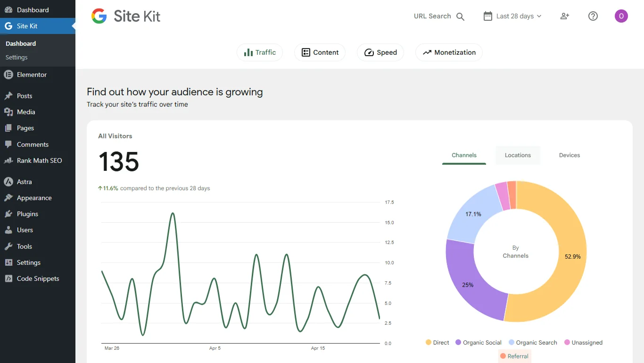The height and width of the screenshot is (363, 644).
Task: Open Site Kit Settings submenu link
Action: pyautogui.click(x=17, y=57)
